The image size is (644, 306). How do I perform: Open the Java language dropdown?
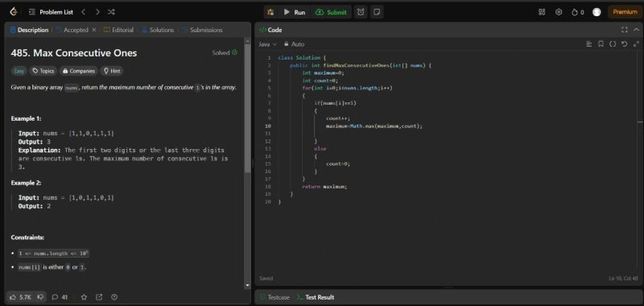coord(268,44)
